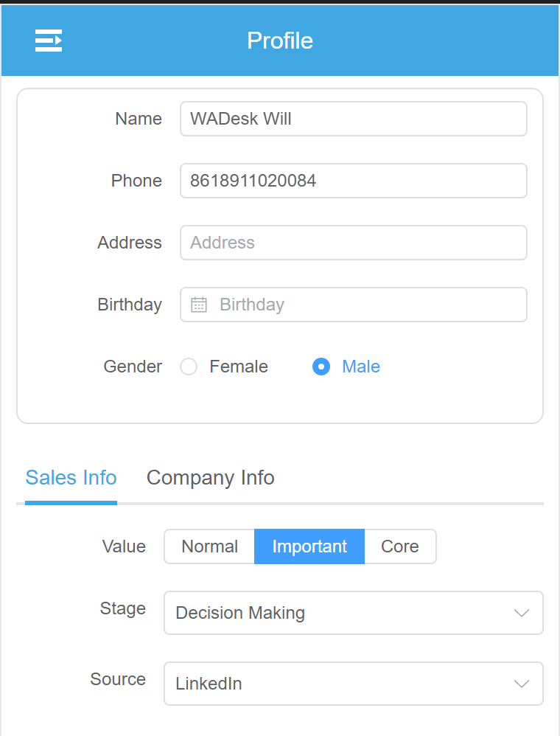Set customer value to Core
Image resolution: width=560 pixels, height=736 pixels.
[400, 546]
